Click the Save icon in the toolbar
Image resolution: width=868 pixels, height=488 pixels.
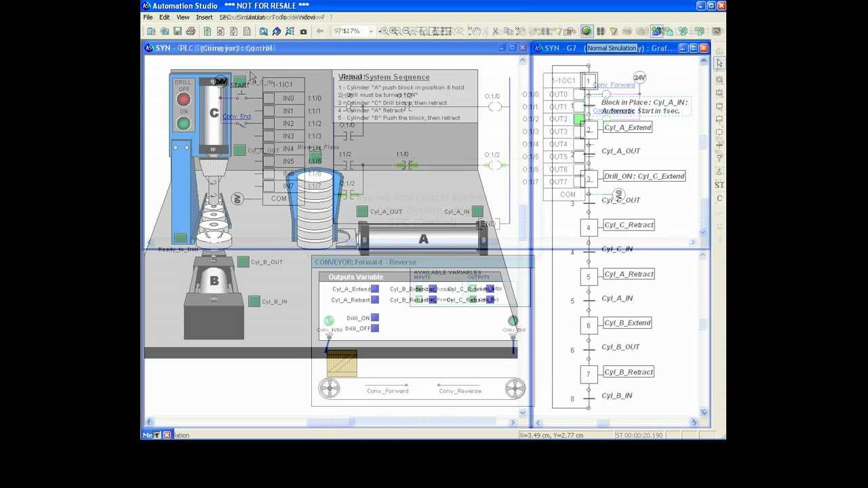pos(178,31)
